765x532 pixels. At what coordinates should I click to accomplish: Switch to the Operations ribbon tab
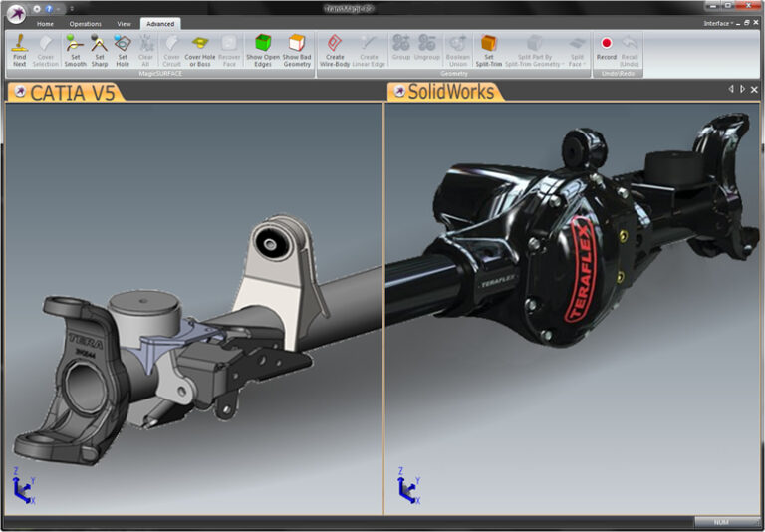coord(85,23)
